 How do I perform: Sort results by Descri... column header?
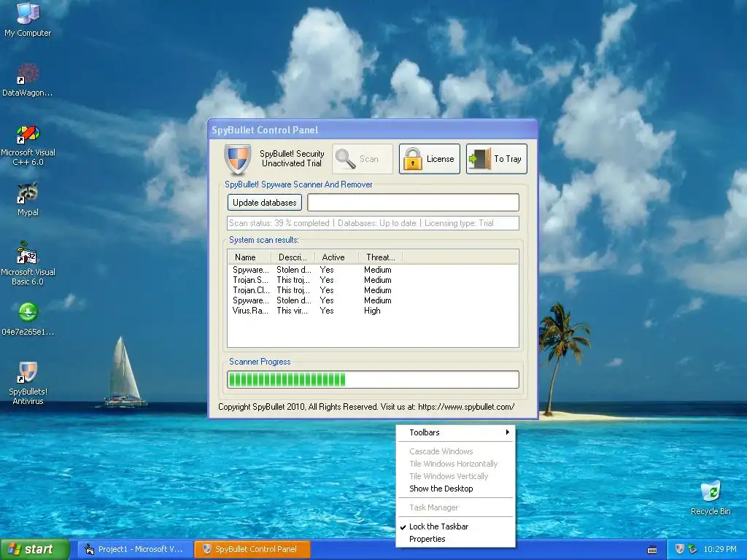coord(293,257)
